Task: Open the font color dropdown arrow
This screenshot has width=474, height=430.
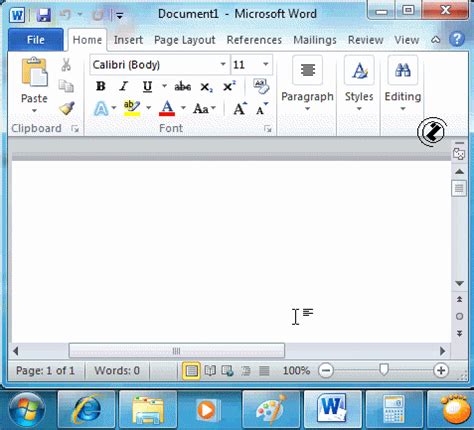Action: tap(183, 108)
